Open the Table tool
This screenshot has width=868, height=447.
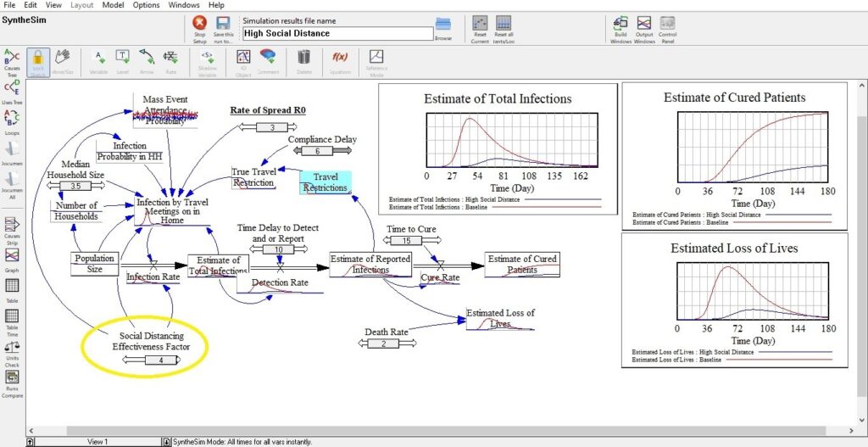pyautogui.click(x=12, y=285)
